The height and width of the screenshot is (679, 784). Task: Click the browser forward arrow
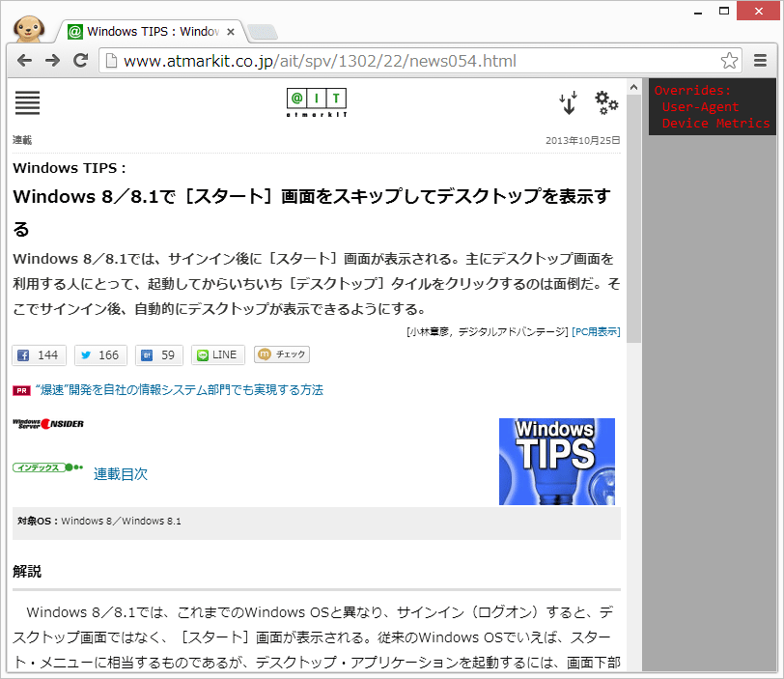(52, 61)
